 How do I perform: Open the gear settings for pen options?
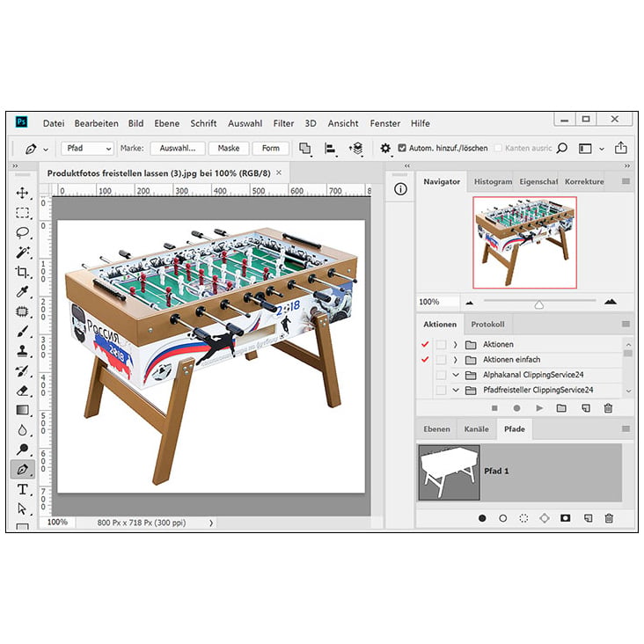(385, 149)
